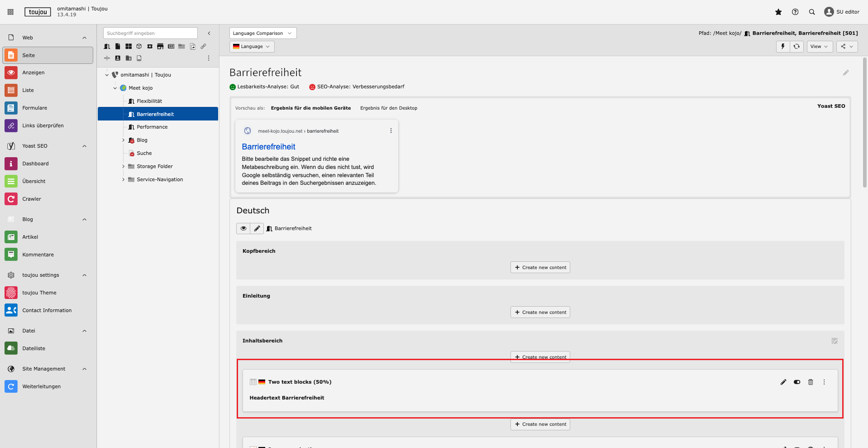Reload the page tree with refresh icon

click(796, 47)
